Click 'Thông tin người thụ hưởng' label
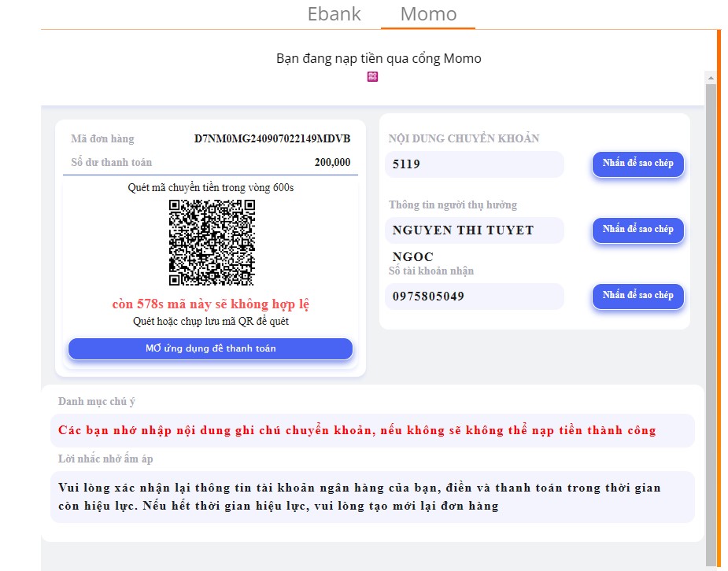This screenshot has width=728, height=571. [453, 205]
